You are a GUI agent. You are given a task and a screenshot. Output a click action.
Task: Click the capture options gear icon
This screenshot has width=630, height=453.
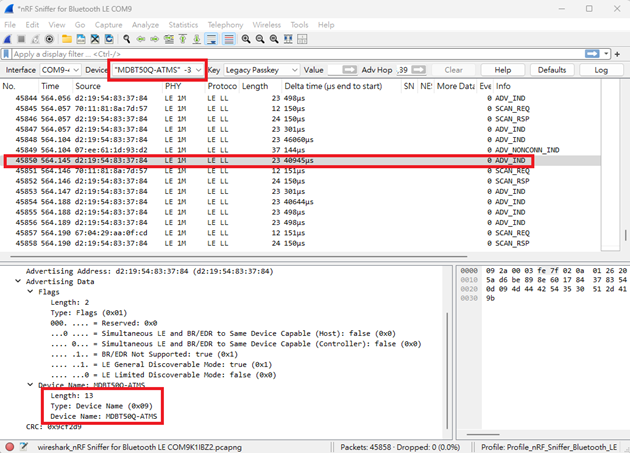[x=49, y=39]
